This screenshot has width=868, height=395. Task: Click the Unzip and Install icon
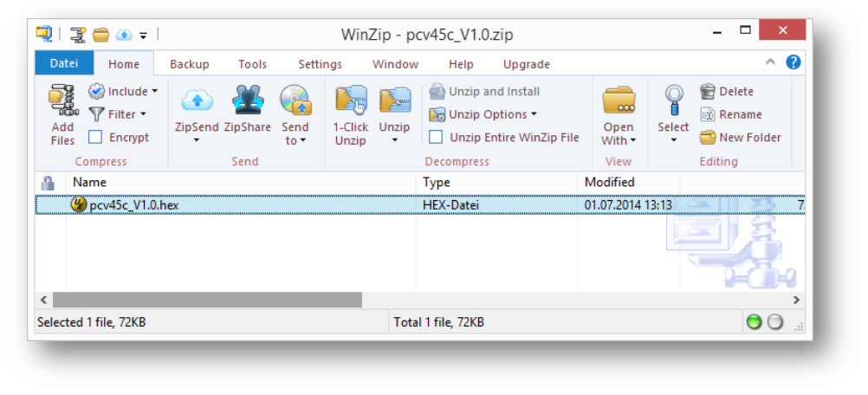coord(437,91)
